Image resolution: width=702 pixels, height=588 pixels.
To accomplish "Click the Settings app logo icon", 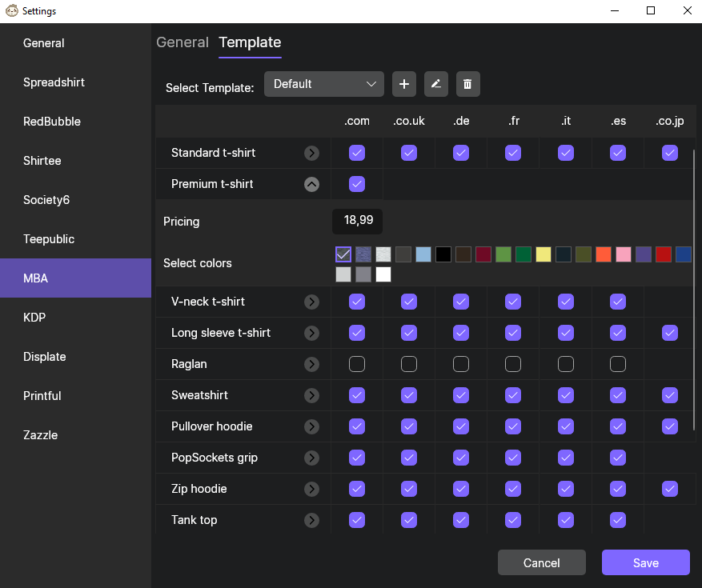I will (12, 10).
